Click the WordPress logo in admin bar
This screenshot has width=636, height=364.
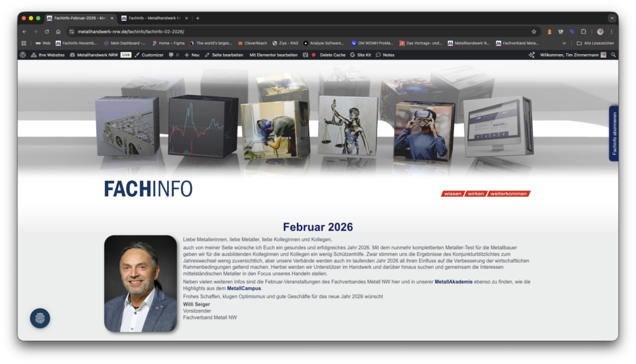pos(23,55)
